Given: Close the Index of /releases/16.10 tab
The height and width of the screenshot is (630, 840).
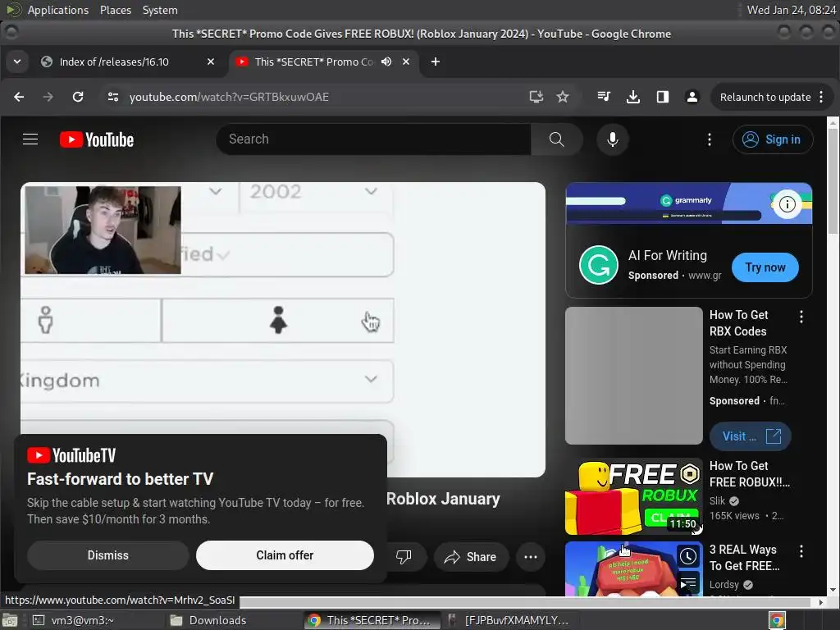Looking at the screenshot, I should pos(211,62).
